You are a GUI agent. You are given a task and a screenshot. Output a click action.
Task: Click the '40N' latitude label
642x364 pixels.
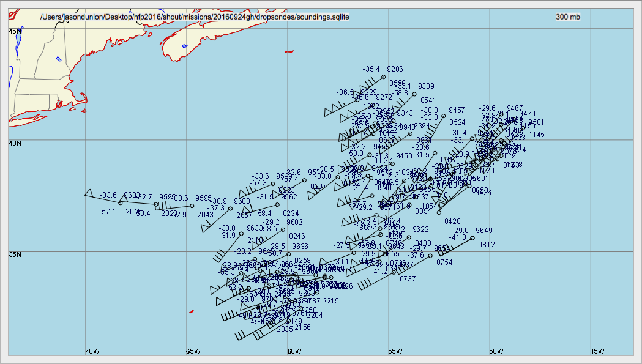tap(15, 143)
